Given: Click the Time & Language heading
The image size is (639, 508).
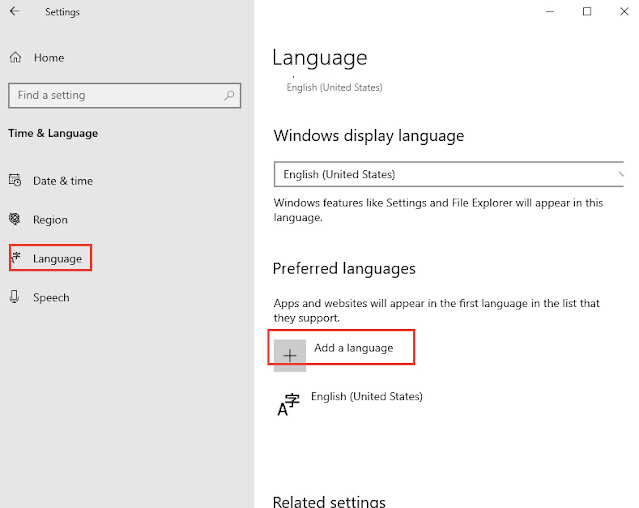Looking at the screenshot, I should [x=53, y=133].
